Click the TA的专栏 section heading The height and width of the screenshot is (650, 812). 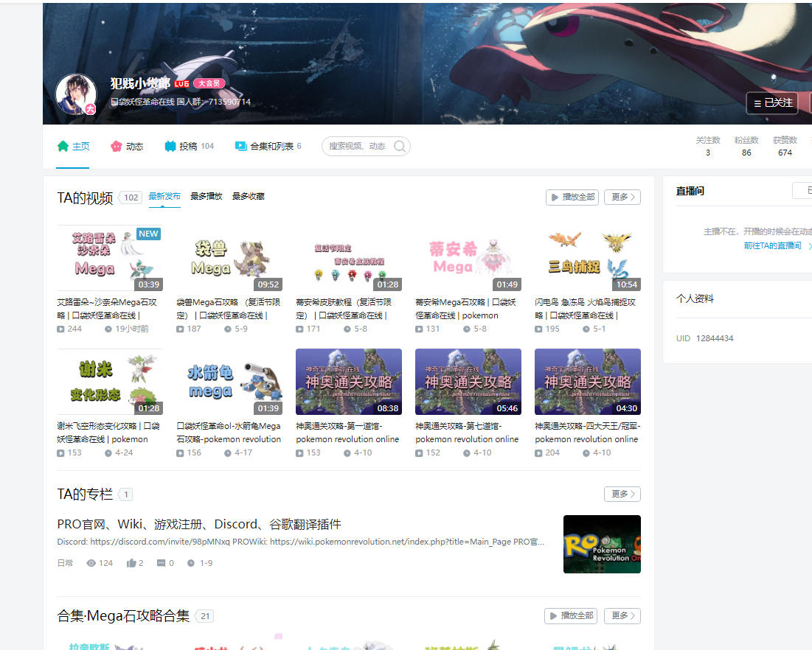[x=85, y=495]
